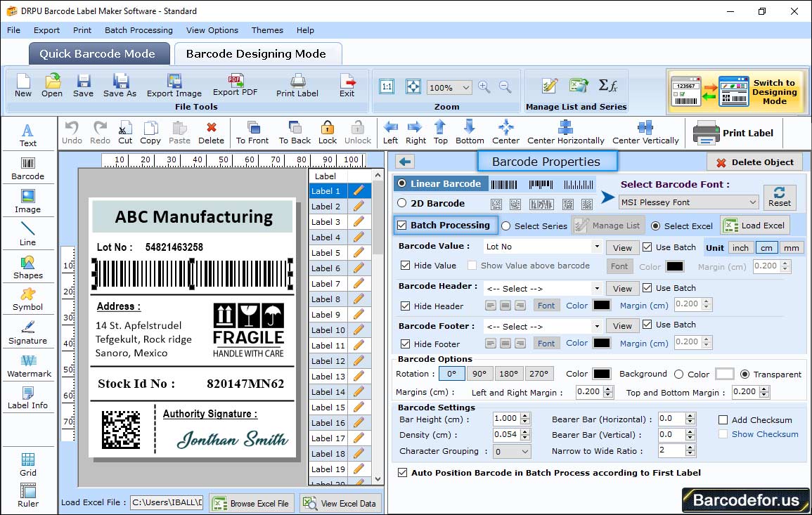The image size is (812, 515).
Task: Increase Bar Height value
Action: tap(525, 416)
